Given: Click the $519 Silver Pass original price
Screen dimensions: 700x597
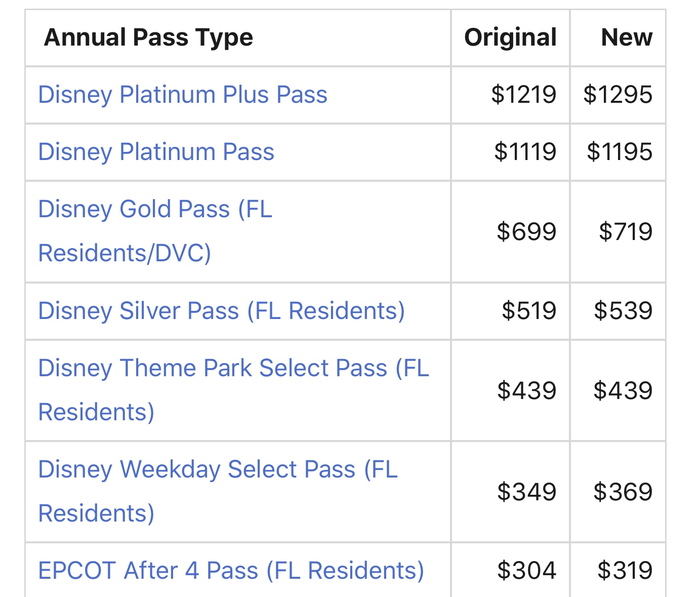Looking at the screenshot, I should coord(529,311).
